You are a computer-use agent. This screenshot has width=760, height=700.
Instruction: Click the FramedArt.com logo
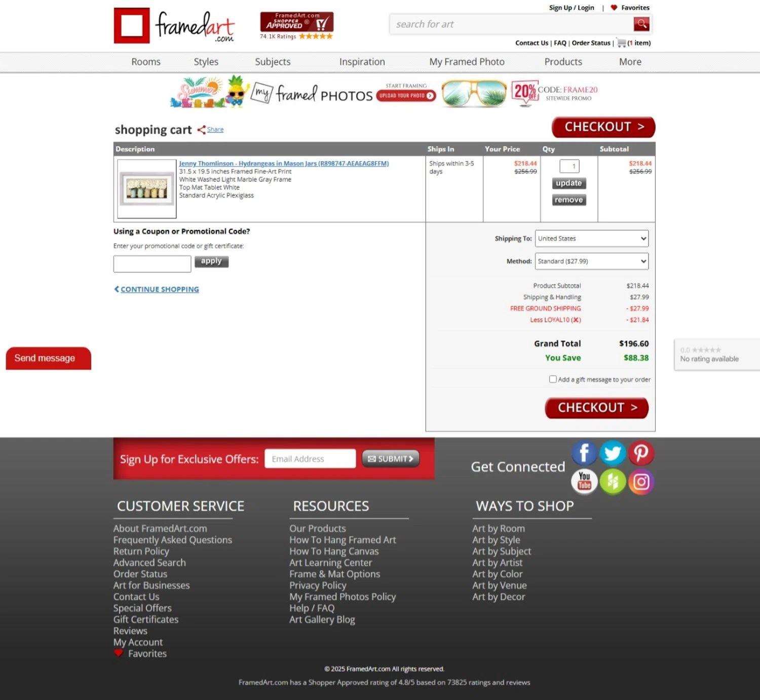point(174,25)
